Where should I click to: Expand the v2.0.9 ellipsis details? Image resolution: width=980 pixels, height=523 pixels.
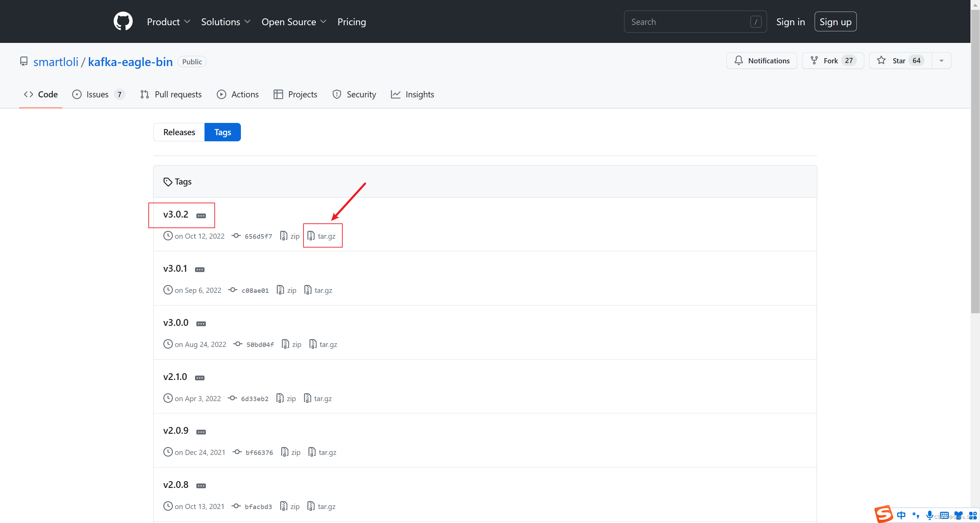point(201,432)
